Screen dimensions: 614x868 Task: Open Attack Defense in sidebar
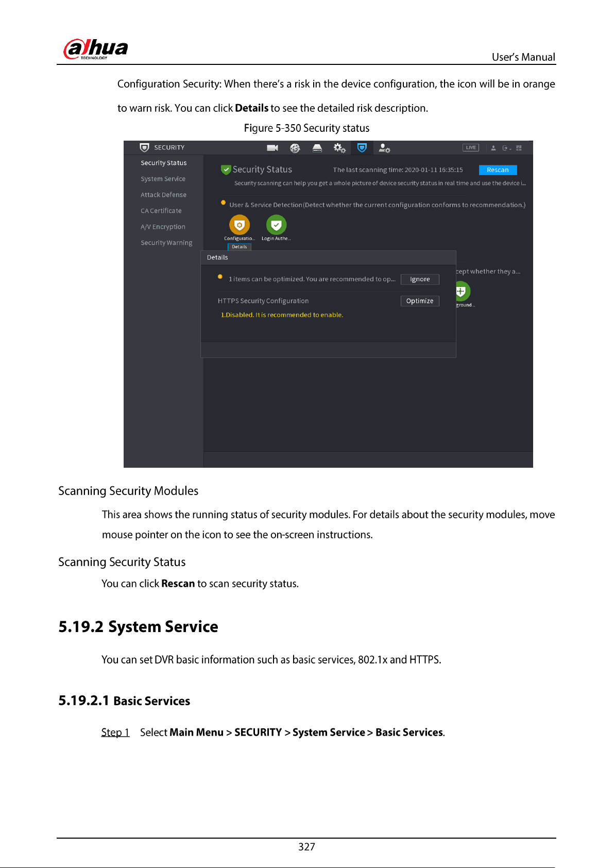[164, 195]
